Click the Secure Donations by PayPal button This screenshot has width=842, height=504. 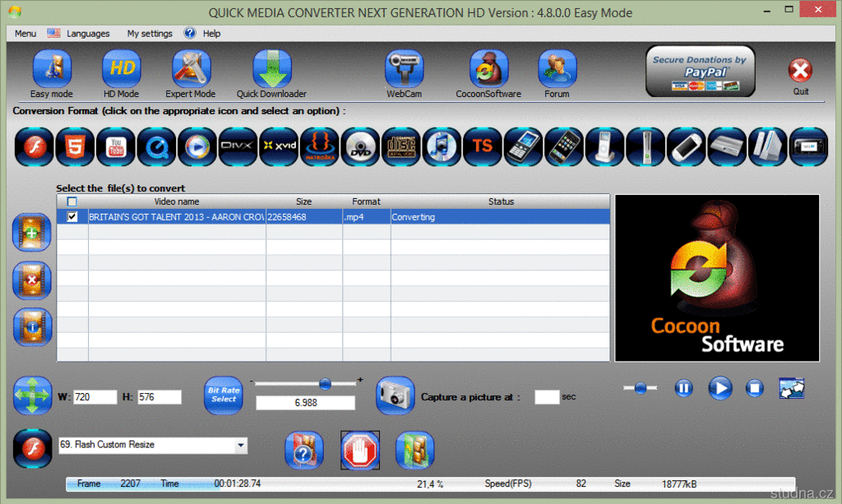(700, 71)
